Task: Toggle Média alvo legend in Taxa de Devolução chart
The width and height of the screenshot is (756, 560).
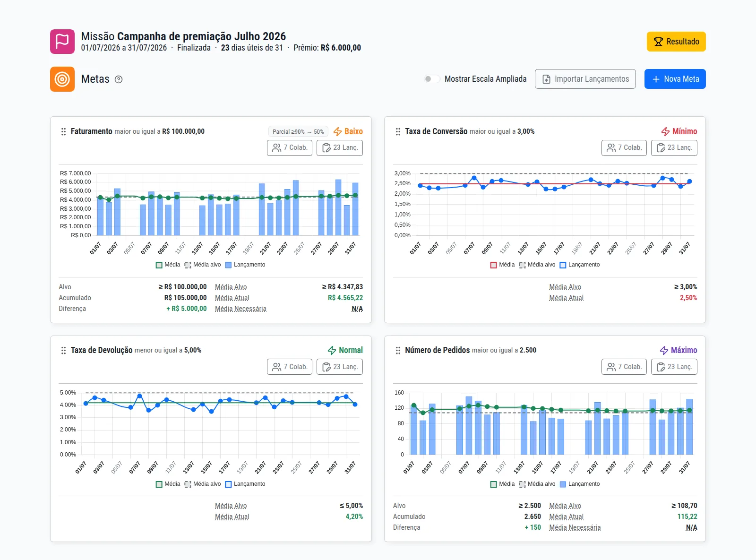Action: pos(203,484)
